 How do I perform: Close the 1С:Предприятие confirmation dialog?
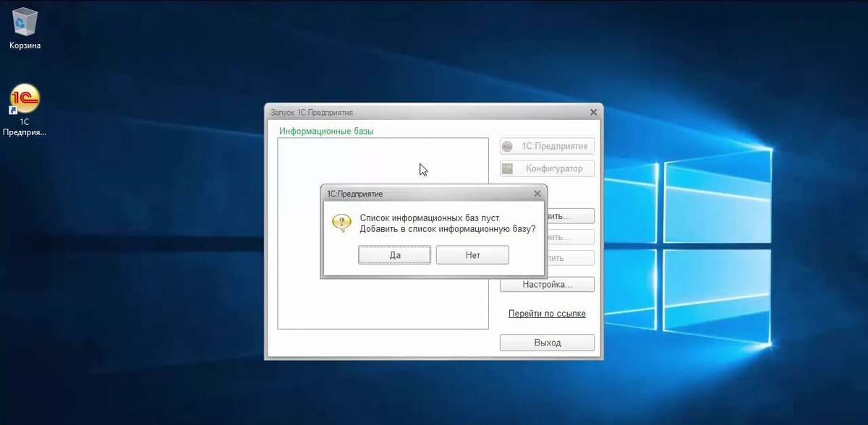point(536,193)
